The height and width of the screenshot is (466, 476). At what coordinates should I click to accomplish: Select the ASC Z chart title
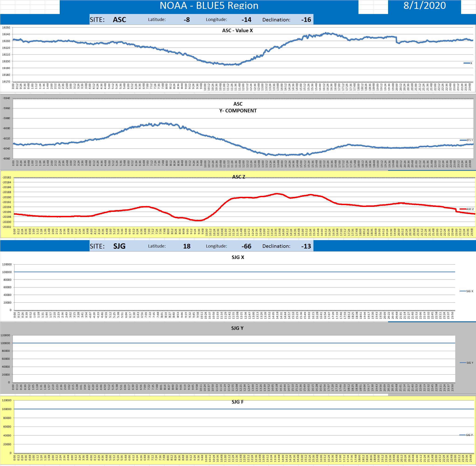point(239,177)
